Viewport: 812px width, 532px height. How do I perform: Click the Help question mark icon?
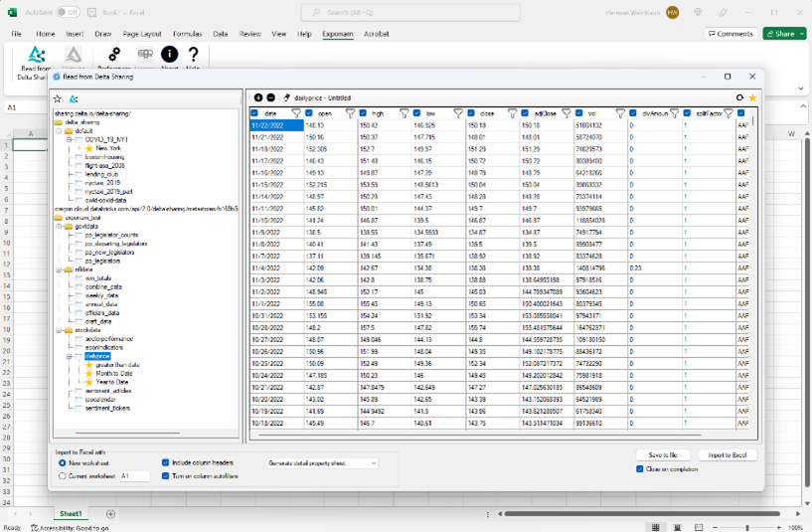pos(193,54)
